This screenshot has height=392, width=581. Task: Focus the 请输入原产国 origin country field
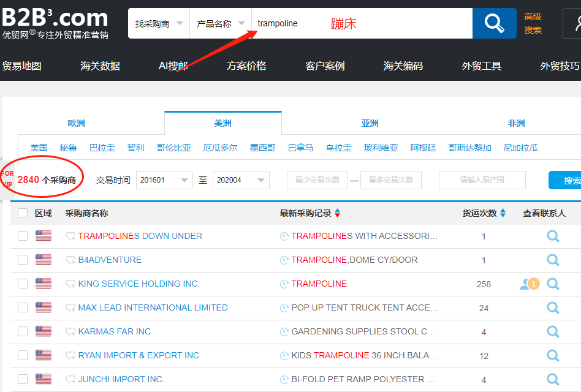point(482,180)
